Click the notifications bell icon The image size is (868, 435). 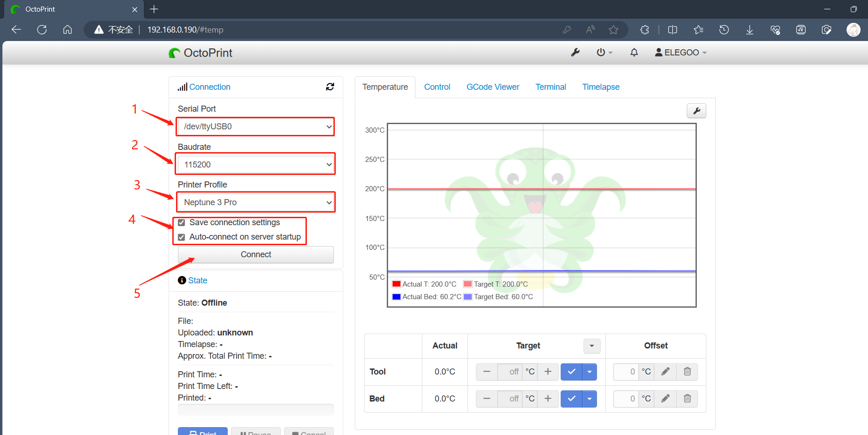634,53
